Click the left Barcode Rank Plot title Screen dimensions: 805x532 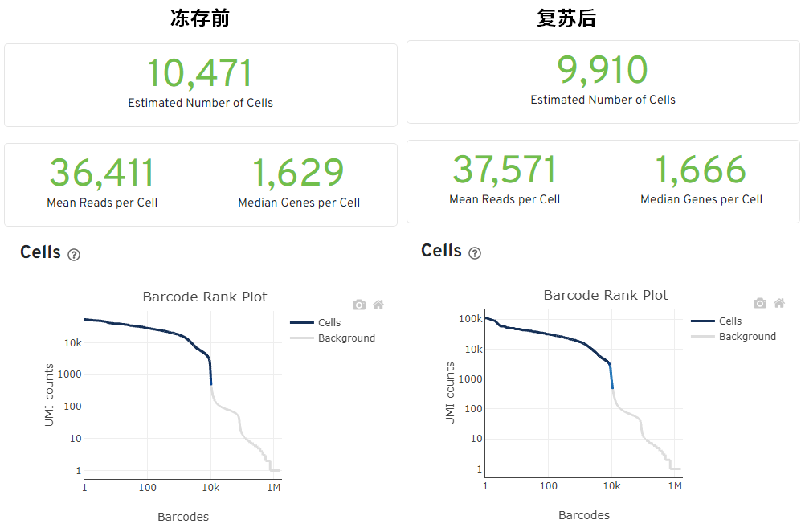205,297
